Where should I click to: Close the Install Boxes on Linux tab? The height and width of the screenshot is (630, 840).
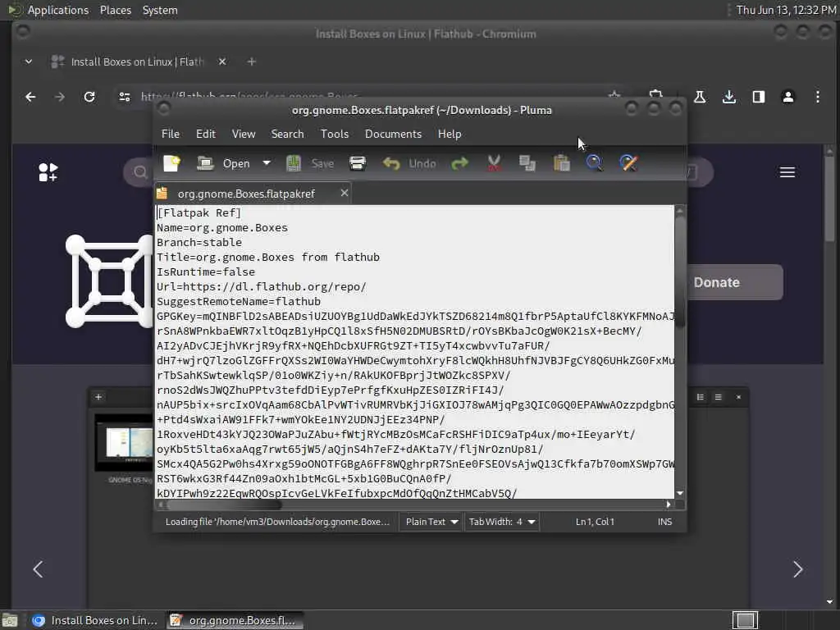(222, 62)
